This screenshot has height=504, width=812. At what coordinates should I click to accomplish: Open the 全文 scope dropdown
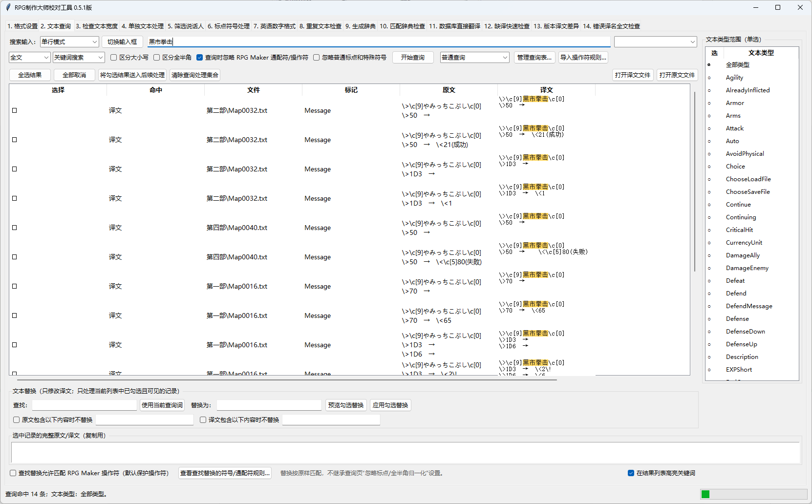coord(30,57)
